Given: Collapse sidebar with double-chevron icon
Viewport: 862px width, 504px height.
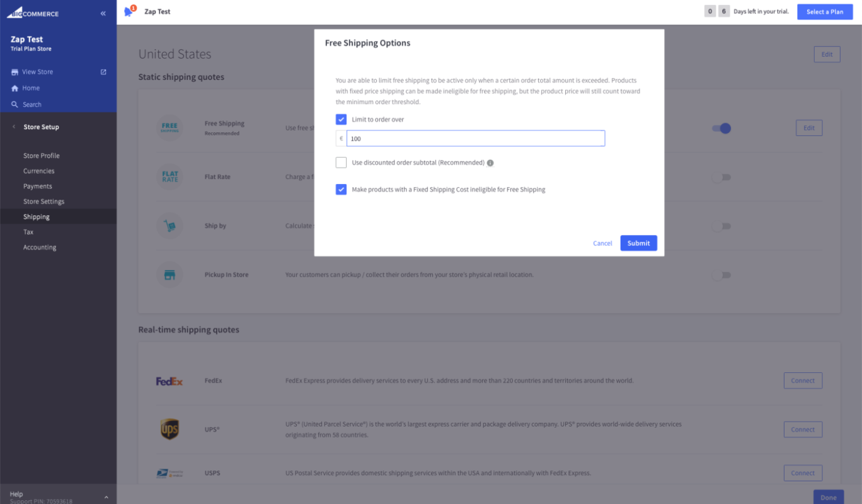Looking at the screenshot, I should (x=103, y=13).
